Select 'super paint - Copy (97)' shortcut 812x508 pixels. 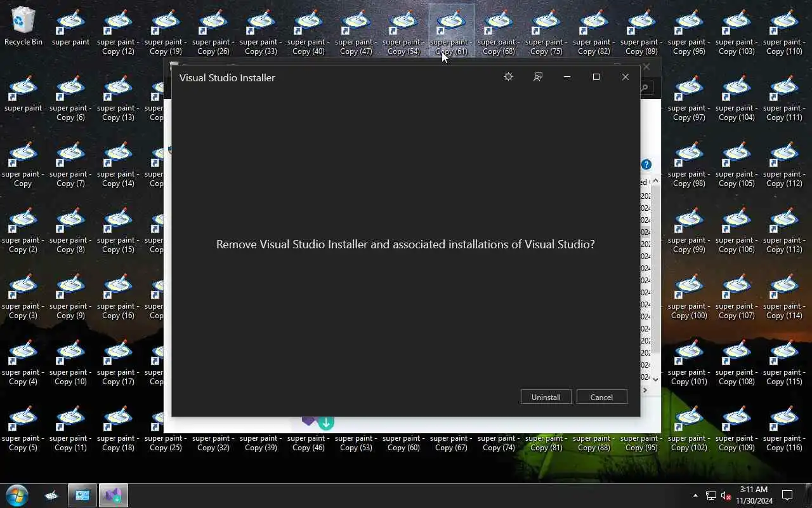tap(689, 98)
